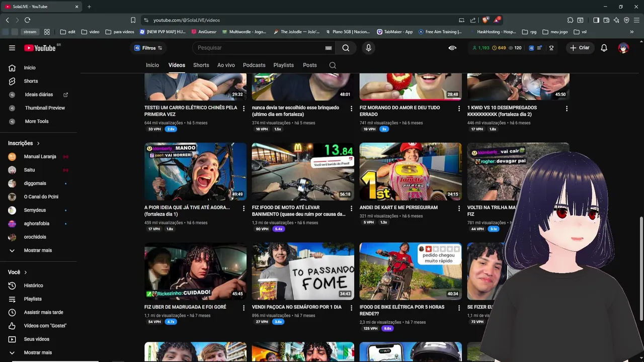Open the 'edit' bookmarks folder
Viewport: 644px width, 362px height.
pyautogui.click(x=67, y=32)
